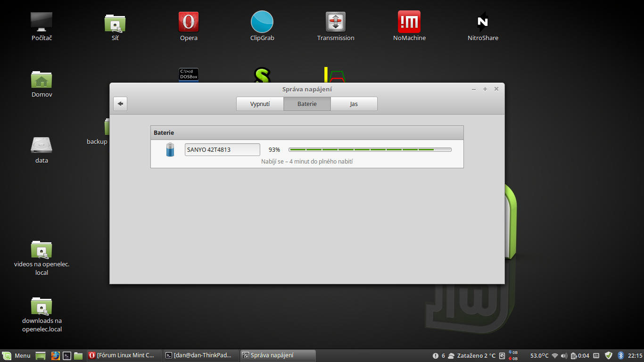Open the NoMachine desktop icon

pos(409,22)
